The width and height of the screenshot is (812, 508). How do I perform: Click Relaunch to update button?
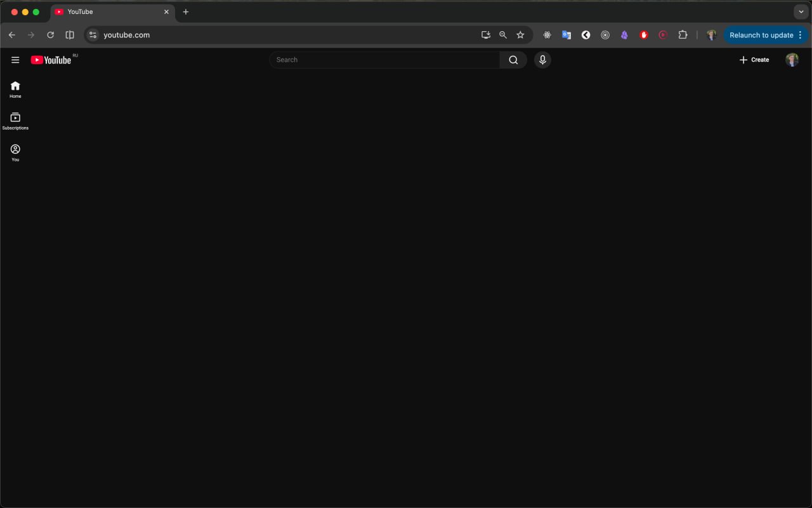(761, 35)
